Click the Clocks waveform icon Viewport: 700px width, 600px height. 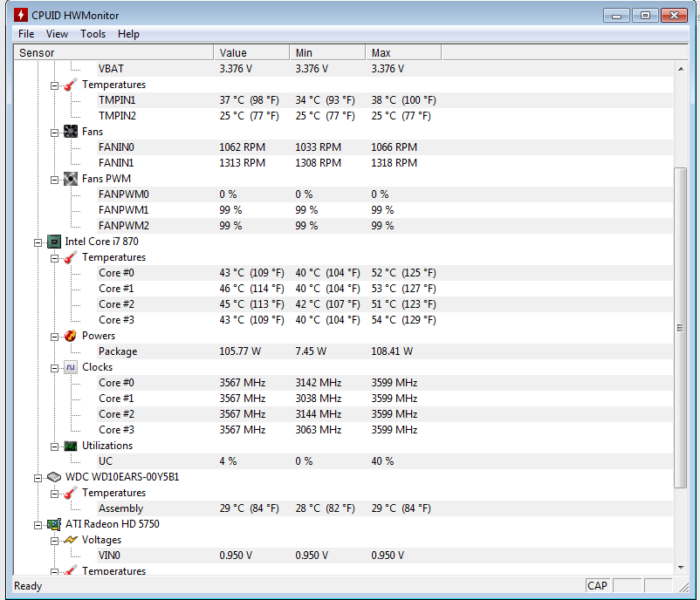tap(71, 367)
